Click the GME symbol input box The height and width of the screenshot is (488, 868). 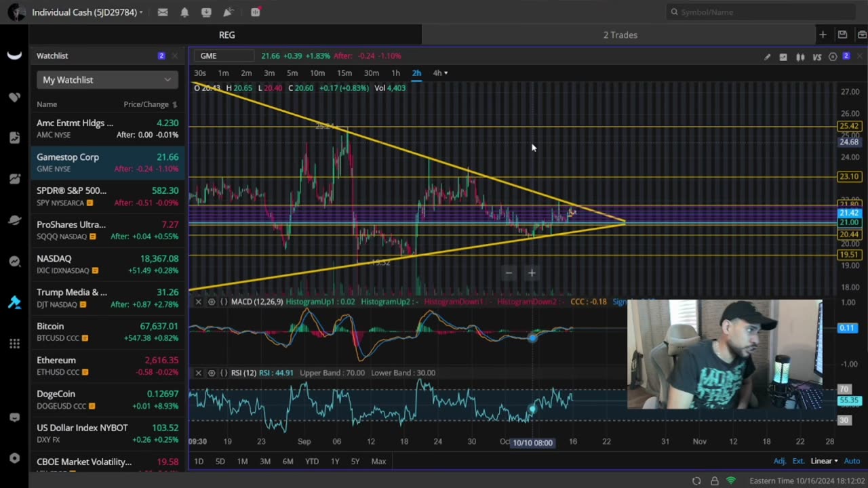coord(225,56)
